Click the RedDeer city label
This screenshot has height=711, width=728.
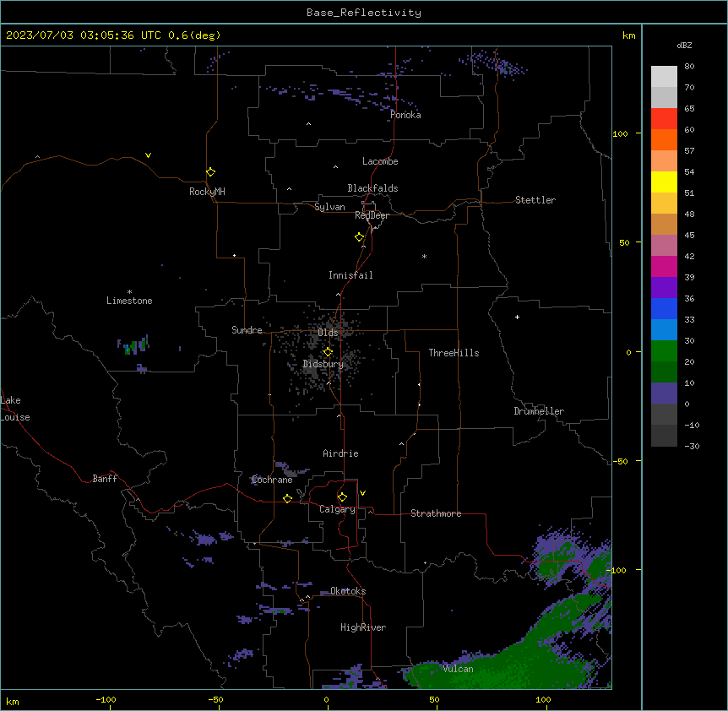coord(372,215)
